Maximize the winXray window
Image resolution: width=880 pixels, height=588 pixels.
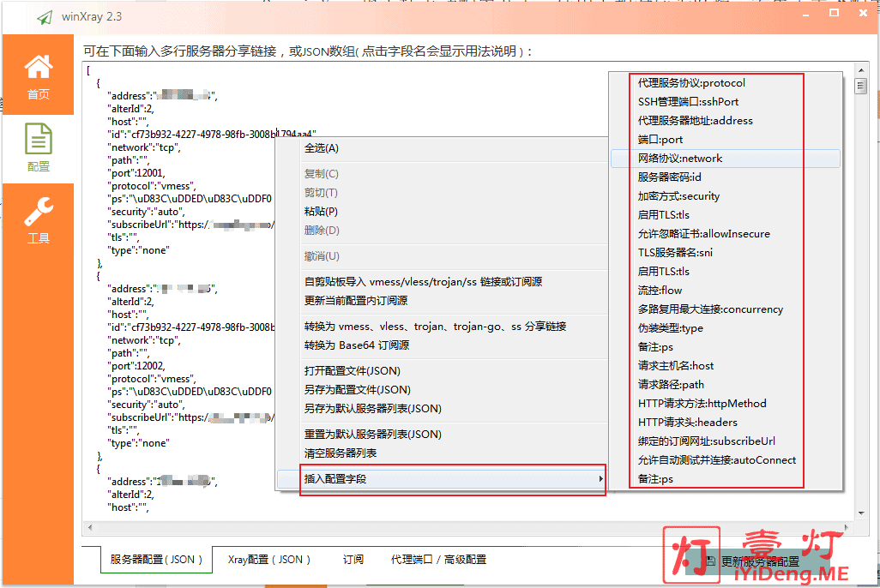[835, 13]
